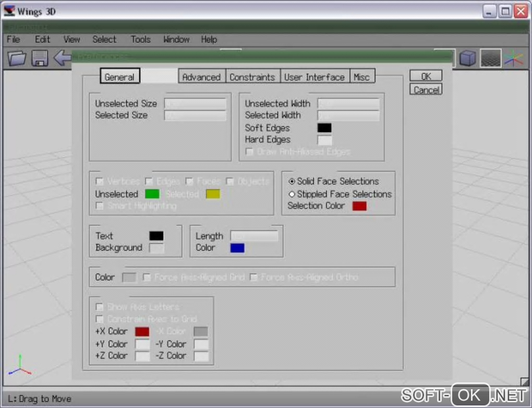Click the Length input field
532x408 pixels.
pos(254,236)
